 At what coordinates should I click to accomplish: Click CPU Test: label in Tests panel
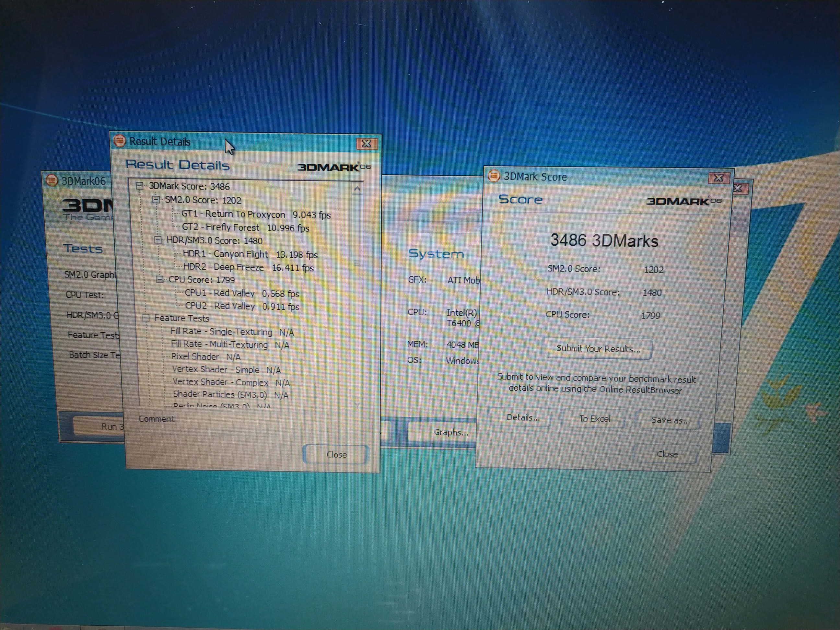point(84,295)
